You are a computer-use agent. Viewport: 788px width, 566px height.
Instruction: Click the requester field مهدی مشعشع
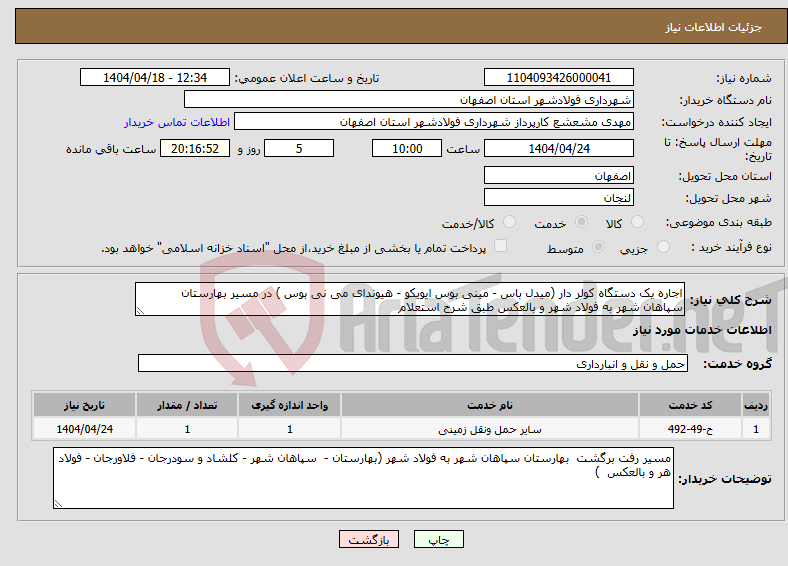click(434, 122)
